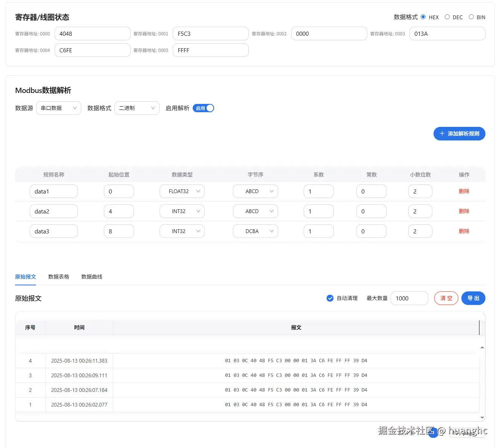Viewport: 499px width, 448px height.
Task: Open data2 row ABCD byte order dropdown
Action: coord(256,211)
